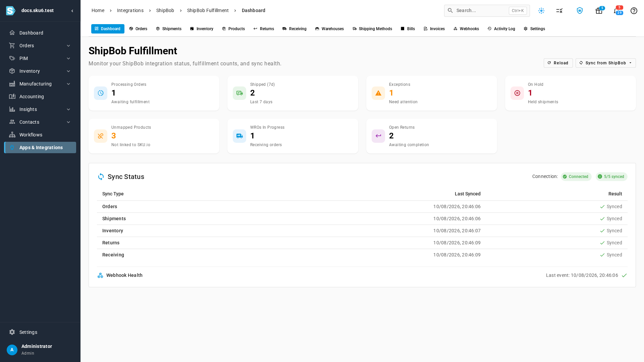This screenshot has width=644, height=362.
Task: Collapse the sidebar with the chevron icon
Action: (x=72, y=11)
